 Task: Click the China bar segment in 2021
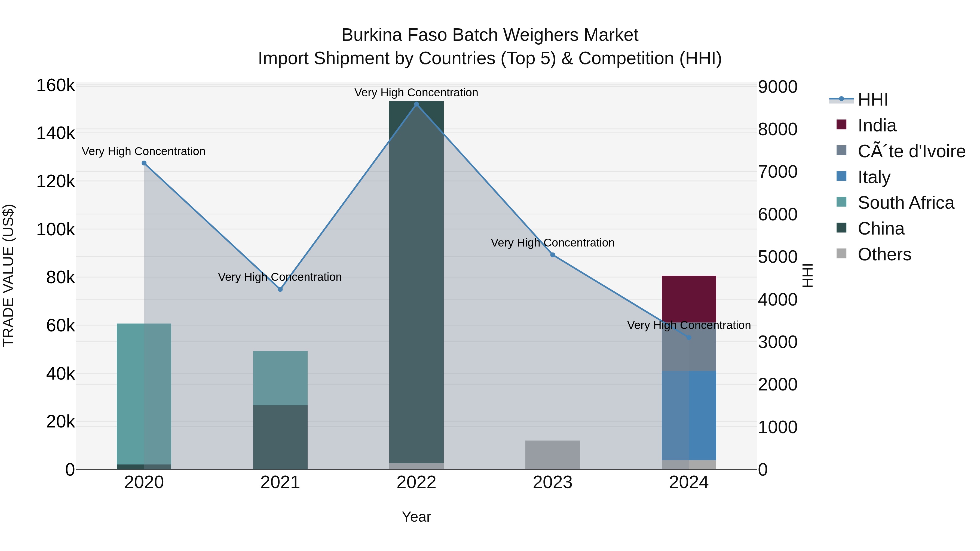pyautogui.click(x=280, y=437)
